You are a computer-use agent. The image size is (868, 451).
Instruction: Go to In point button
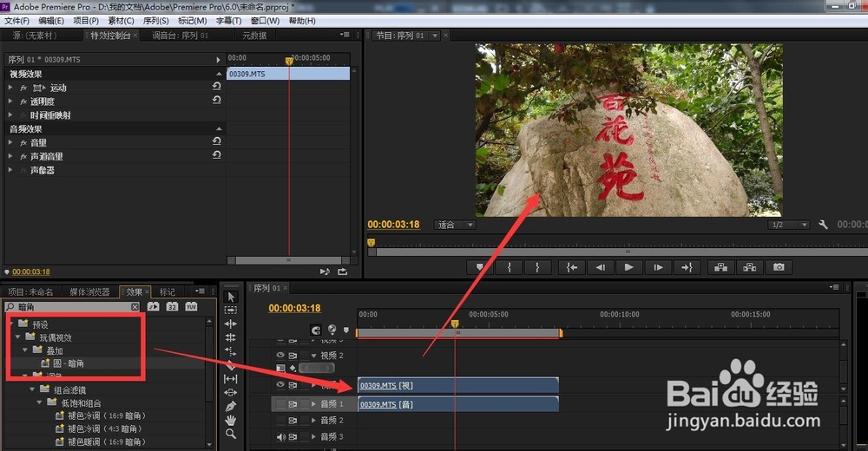pos(571,267)
